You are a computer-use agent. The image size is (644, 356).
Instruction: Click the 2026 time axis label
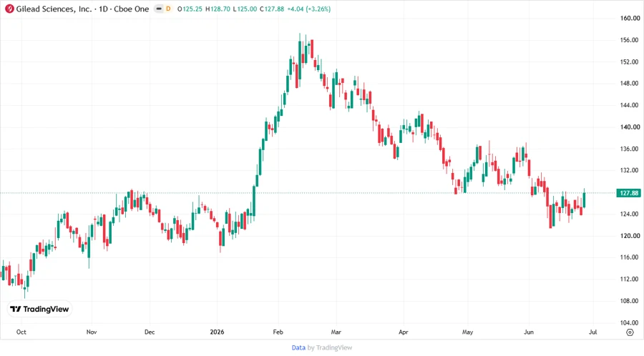(217, 332)
